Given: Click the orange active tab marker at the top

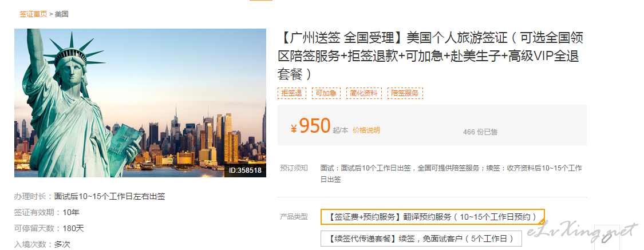Looking at the screenshot, I should [x=261, y=1].
